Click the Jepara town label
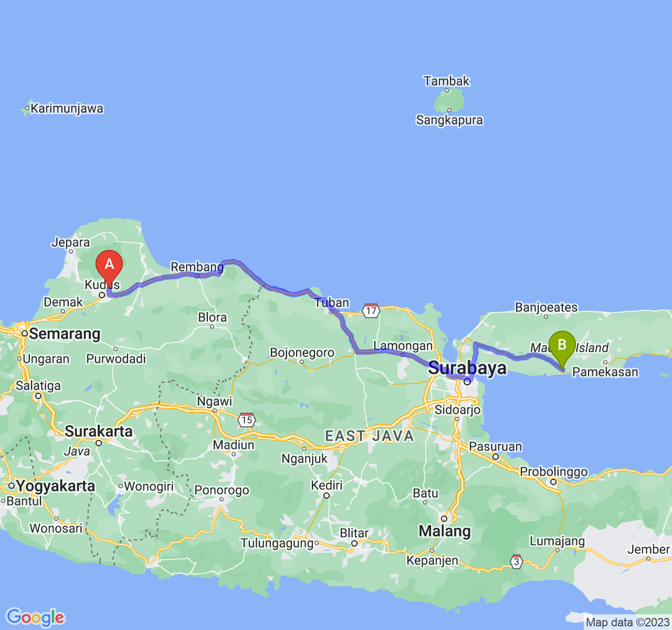Screen dimensions: 672x630 pyautogui.click(x=70, y=243)
